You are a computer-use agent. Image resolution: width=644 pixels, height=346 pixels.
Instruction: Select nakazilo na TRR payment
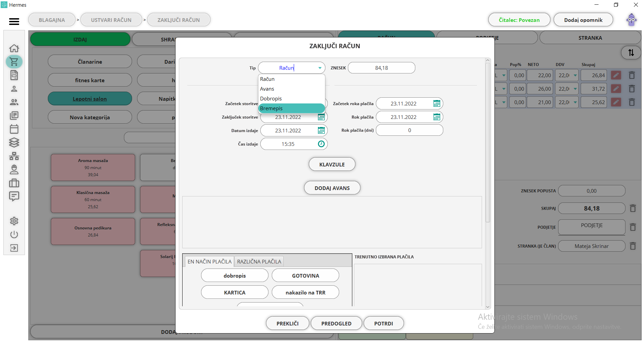305,292
